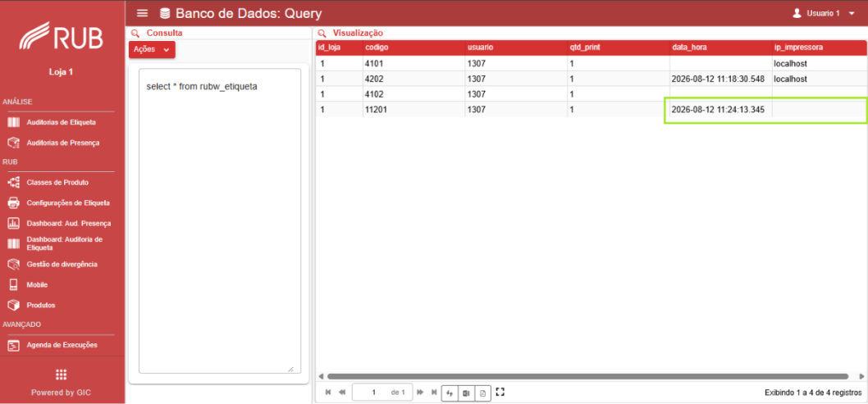Select the row with codigo 4202
868x404 pixels.
pos(592,79)
